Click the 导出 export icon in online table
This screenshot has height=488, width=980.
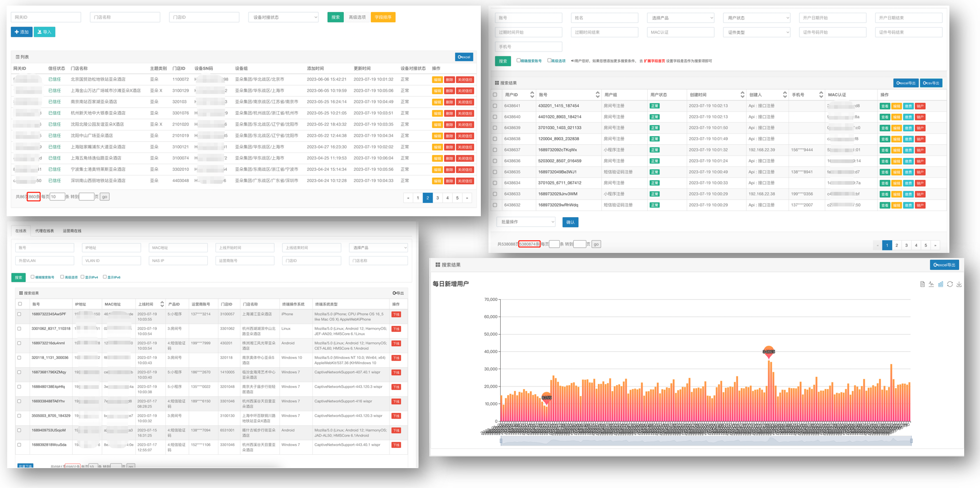(398, 293)
